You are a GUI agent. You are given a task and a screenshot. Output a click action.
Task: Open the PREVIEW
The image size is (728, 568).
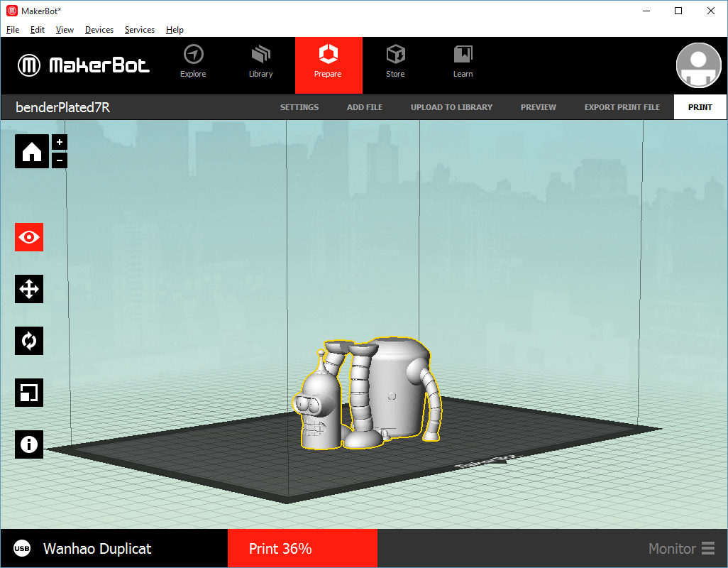[x=538, y=107]
